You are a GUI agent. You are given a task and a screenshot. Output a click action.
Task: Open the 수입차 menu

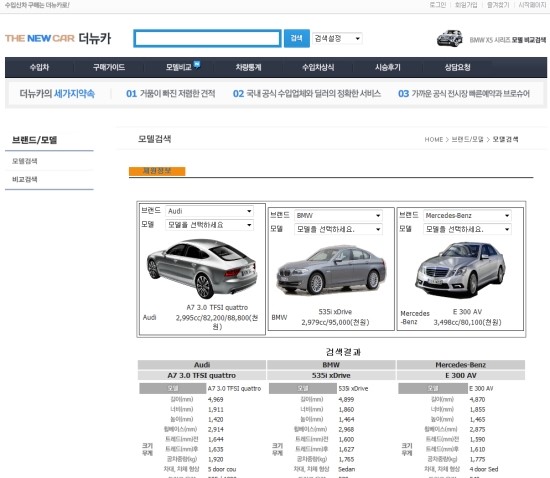click(39, 67)
